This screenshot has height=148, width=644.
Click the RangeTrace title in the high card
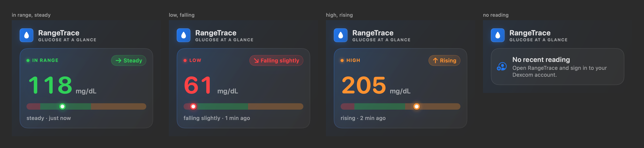click(373, 33)
